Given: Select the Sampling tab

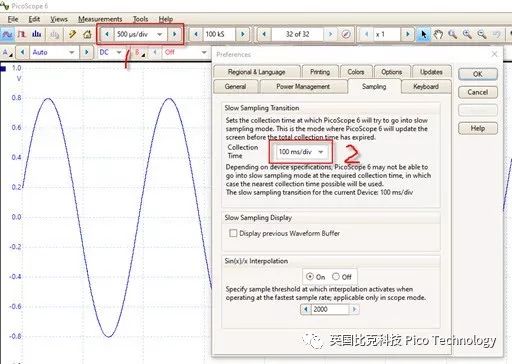Looking at the screenshot, I should click(x=374, y=87).
